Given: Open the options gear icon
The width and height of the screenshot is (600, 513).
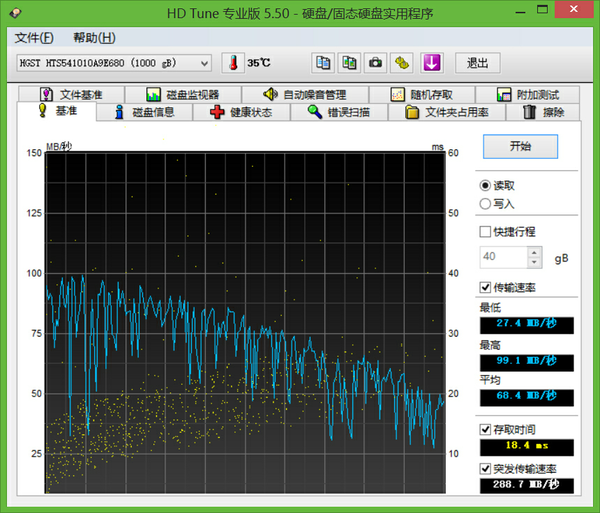Looking at the screenshot, I should point(402,63).
